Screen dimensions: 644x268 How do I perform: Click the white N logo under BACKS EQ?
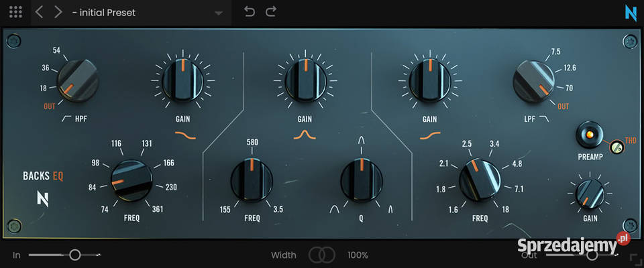tap(43, 199)
